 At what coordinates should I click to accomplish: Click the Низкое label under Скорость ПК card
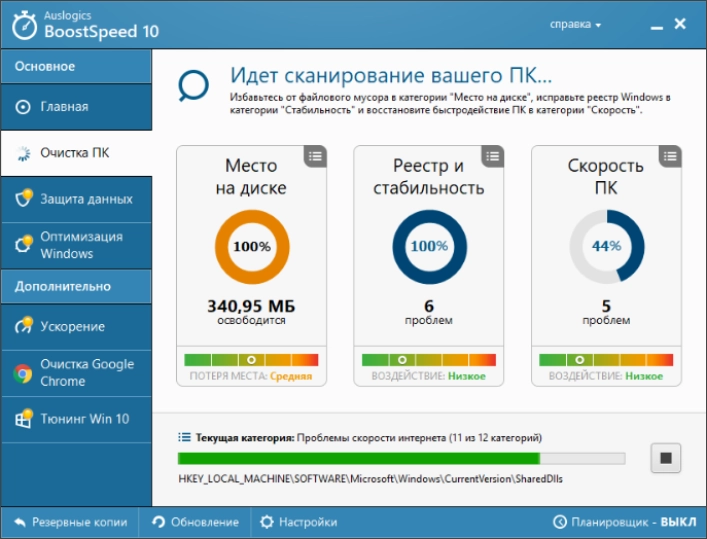(644, 376)
